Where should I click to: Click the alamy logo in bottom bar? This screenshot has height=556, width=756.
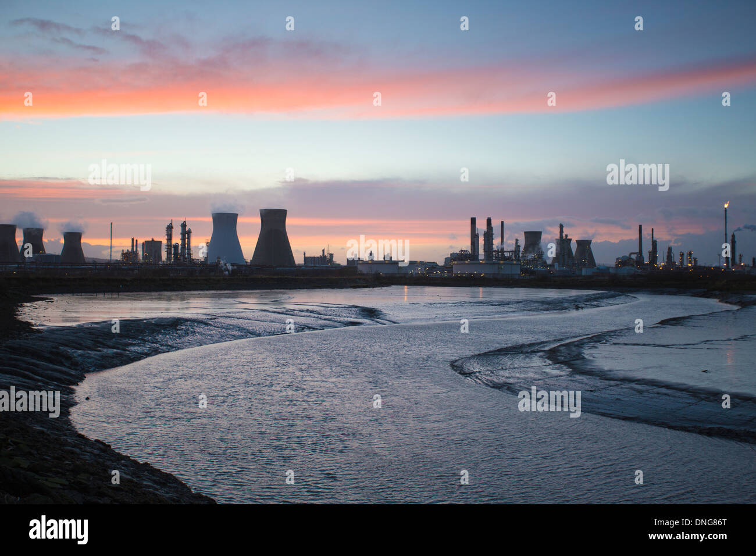59,530
